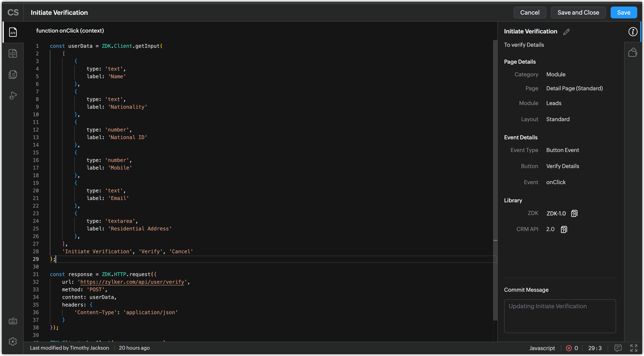Image resolution: width=644 pixels, height=356 pixels.
Task: Open ZDK-1.0 help documentation icon
Action: click(x=574, y=213)
